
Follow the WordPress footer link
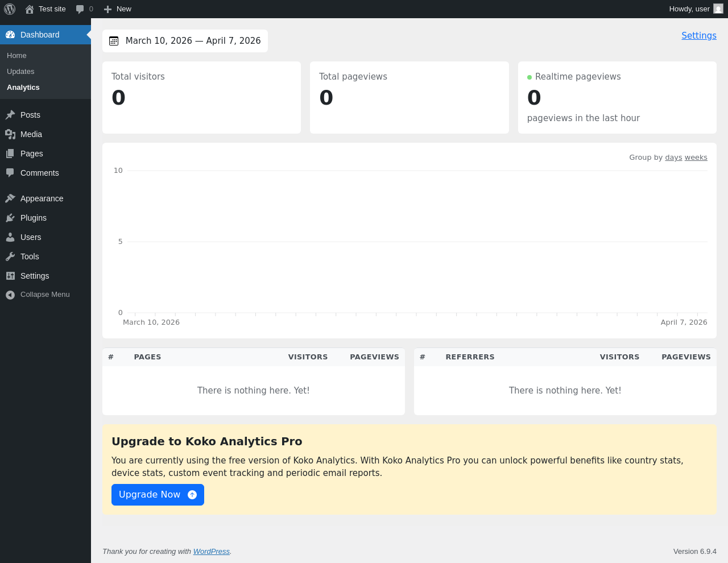click(211, 552)
